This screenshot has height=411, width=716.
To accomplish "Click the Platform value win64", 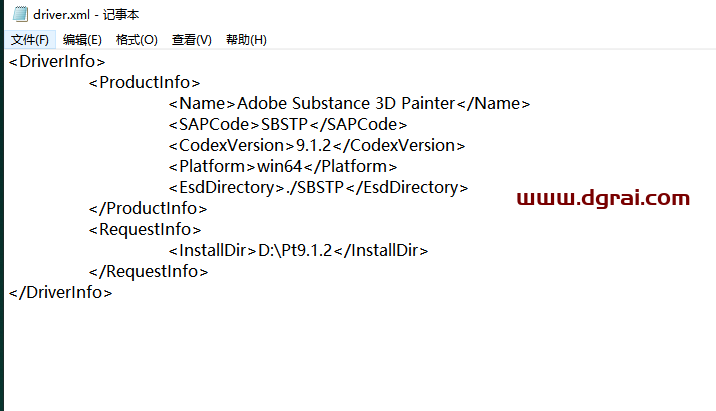I will 279,166.
